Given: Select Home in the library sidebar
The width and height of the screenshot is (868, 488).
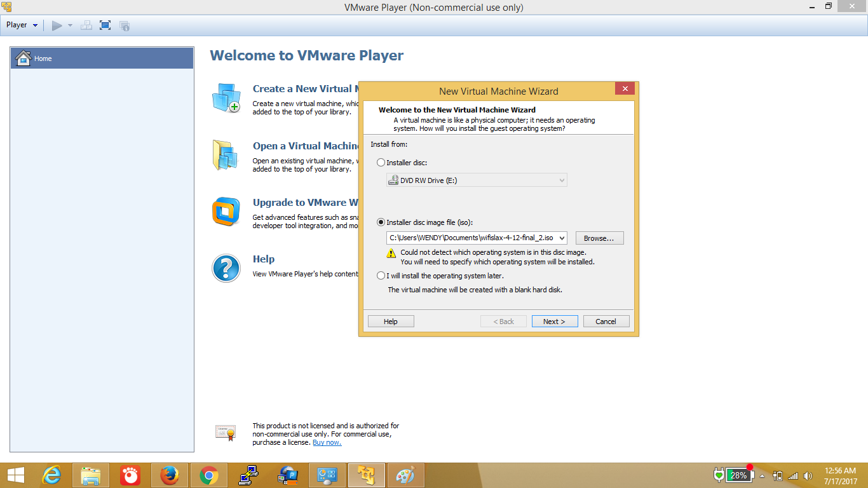Looking at the screenshot, I should coord(102,58).
